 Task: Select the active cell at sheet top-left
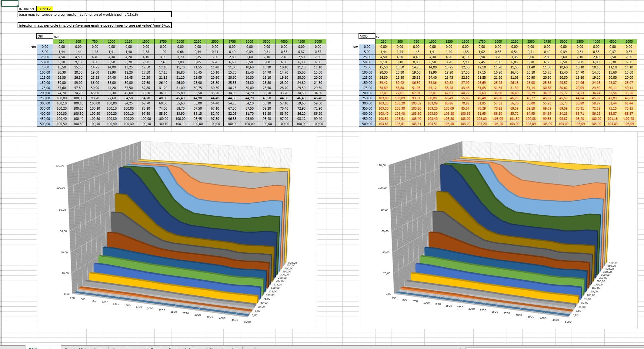9,3
